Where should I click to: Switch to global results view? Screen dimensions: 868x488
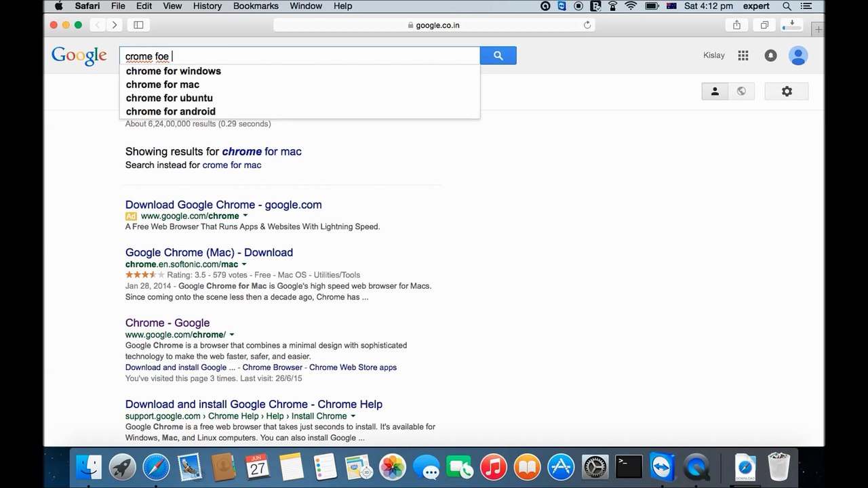pyautogui.click(x=741, y=91)
